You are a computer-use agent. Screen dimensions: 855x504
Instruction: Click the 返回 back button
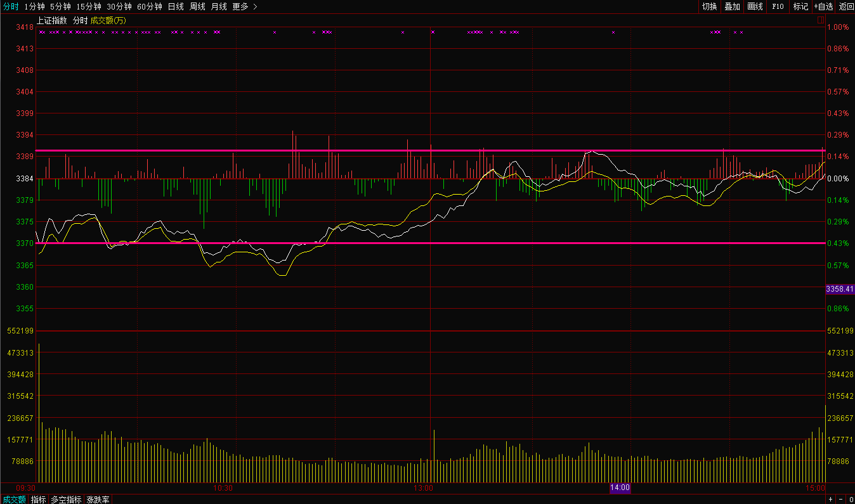(846, 6)
